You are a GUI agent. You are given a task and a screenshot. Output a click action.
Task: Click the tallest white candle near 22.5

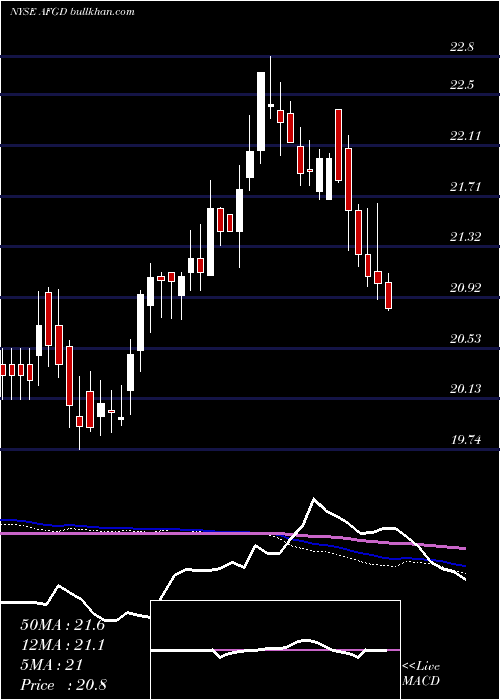point(261,111)
